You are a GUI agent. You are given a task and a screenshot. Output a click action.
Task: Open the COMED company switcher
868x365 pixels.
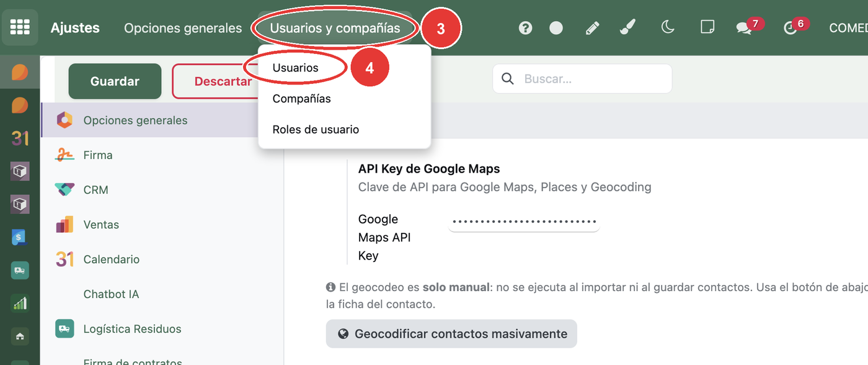(x=848, y=28)
